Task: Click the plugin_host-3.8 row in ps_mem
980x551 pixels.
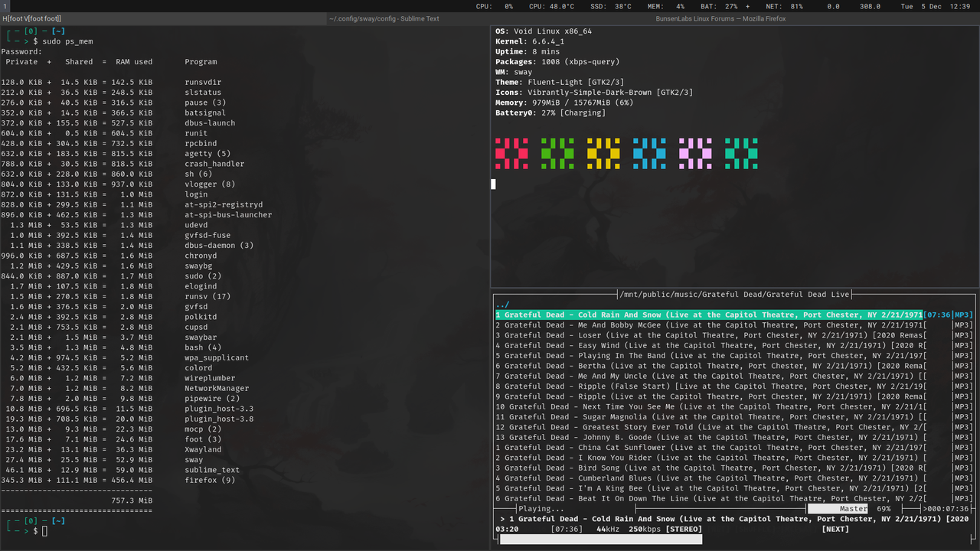Action: point(127,419)
